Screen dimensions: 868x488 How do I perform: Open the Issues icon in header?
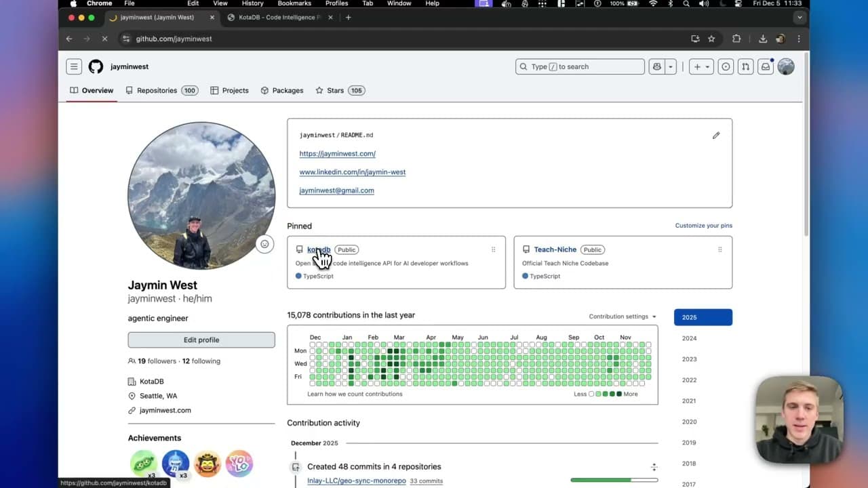point(726,66)
